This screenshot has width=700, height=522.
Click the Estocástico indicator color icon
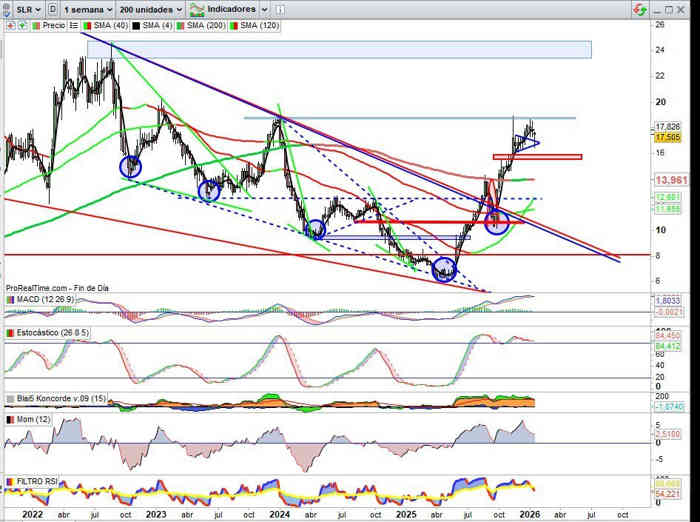pos(10,331)
